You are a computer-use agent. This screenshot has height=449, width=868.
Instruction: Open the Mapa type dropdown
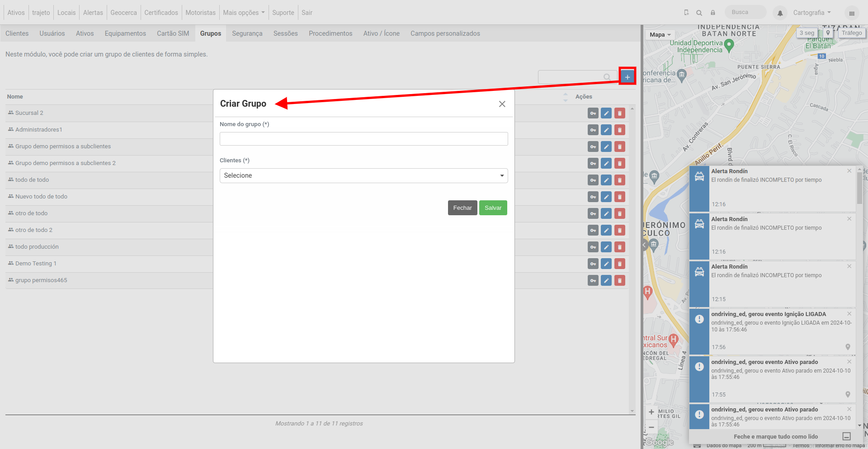[660, 35]
